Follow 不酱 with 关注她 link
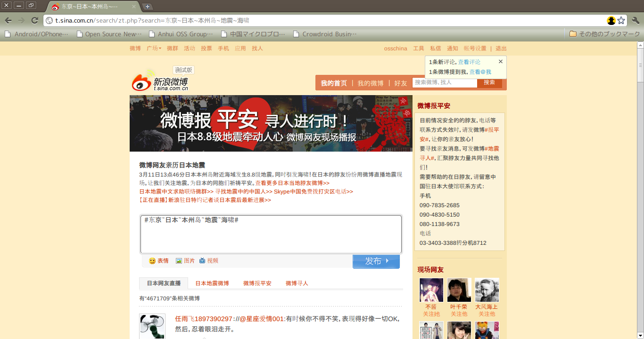 point(431,314)
